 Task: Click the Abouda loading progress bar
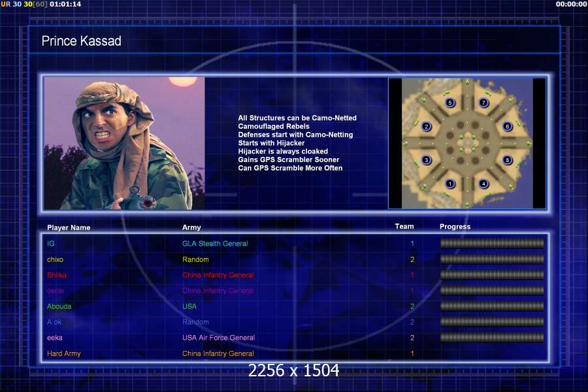[492, 306]
